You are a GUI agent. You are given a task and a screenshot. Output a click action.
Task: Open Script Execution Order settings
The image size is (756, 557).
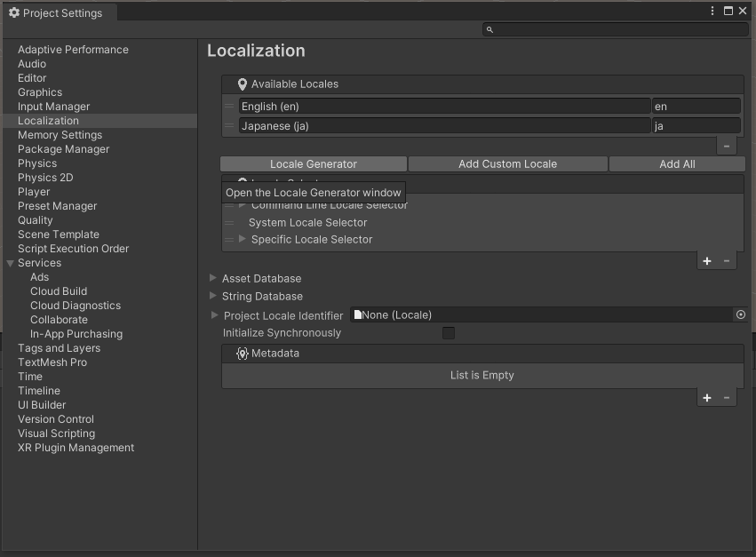pyautogui.click(x=73, y=249)
